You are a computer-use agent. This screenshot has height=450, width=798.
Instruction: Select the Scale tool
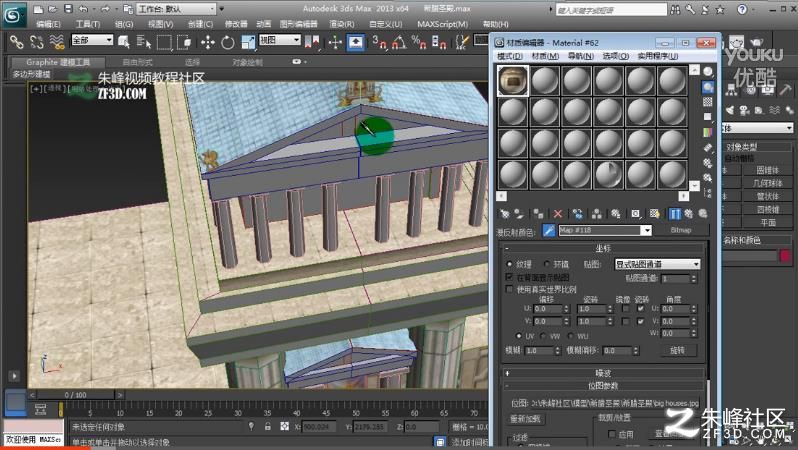click(x=248, y=42)
